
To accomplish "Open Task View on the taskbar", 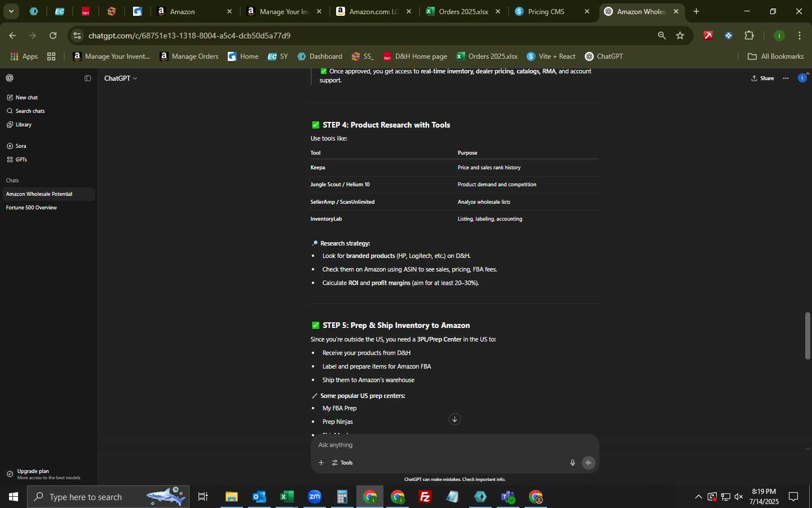I will click(x=203, y=497).
